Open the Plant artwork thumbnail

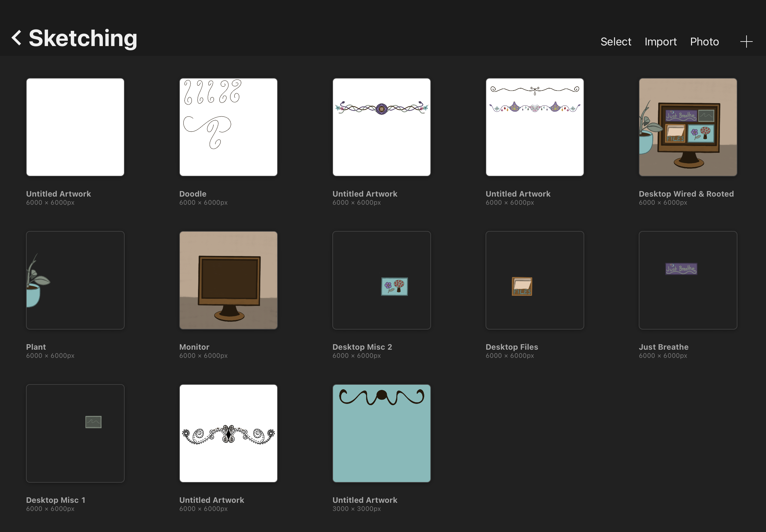(x=75, y=280)
